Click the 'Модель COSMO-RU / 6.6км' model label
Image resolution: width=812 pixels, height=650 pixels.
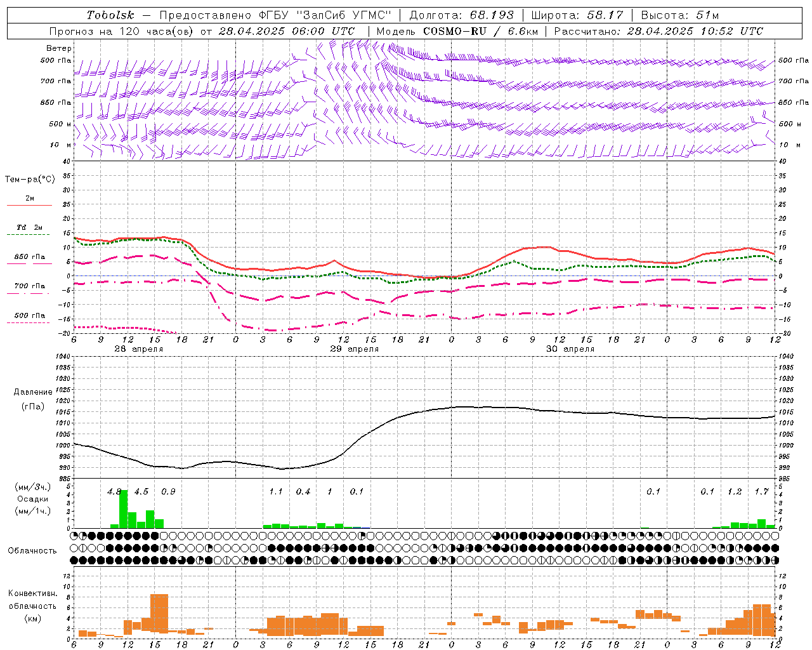click(x=457, y=31)
